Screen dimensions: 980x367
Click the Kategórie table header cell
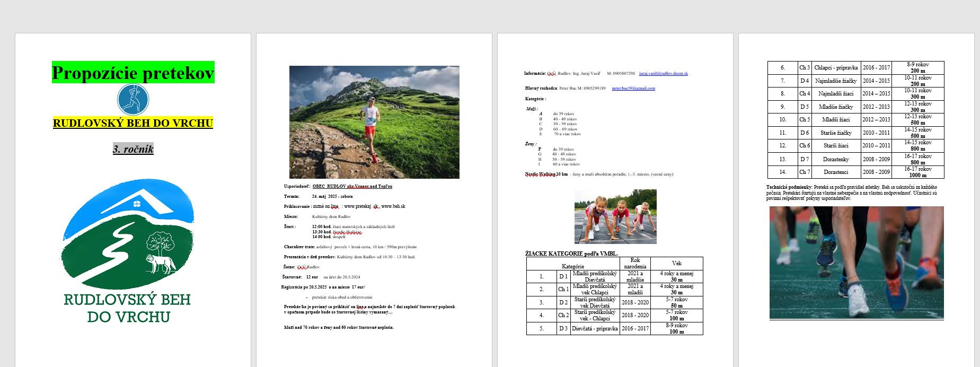pyautogui.click(x=572, y=267)
